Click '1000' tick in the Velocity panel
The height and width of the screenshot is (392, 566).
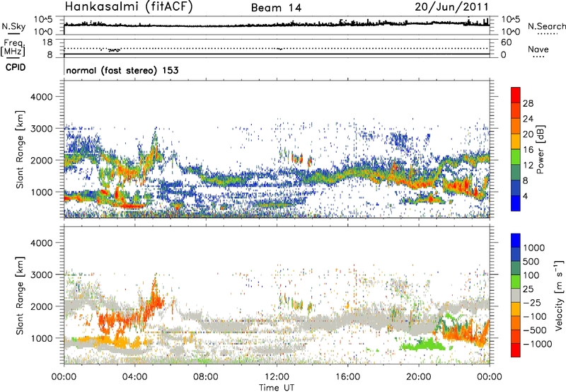[41, 338]
